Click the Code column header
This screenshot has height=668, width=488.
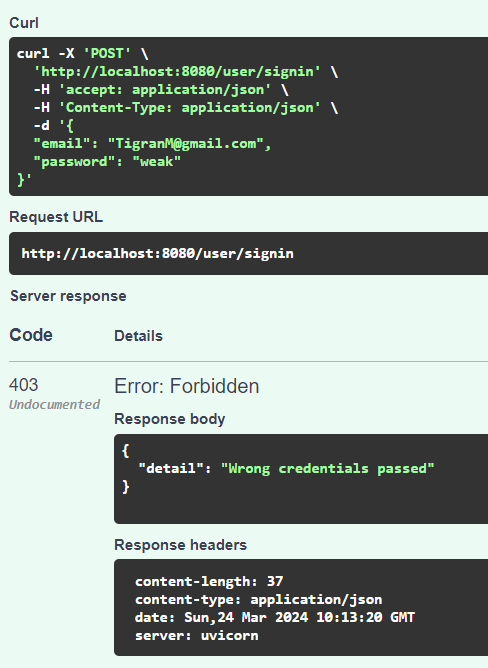tap(31, 335)
